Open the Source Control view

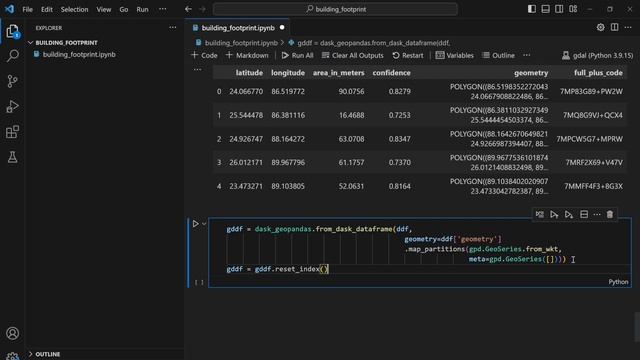point(13,81)
